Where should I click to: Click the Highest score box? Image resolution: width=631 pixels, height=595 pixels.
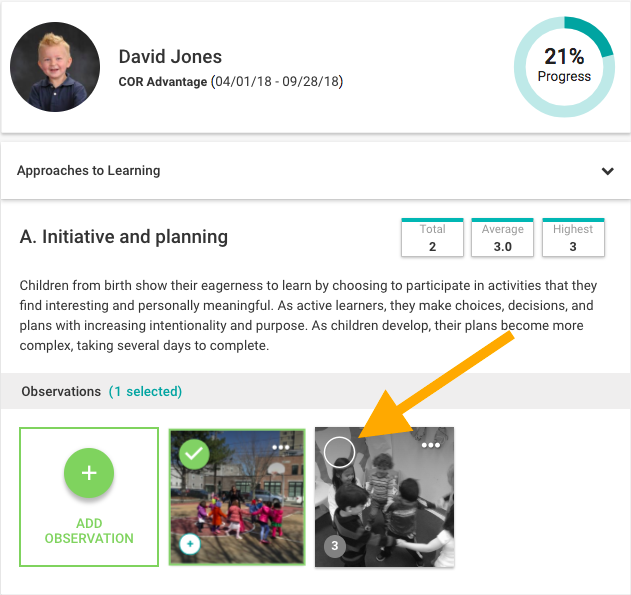point(572,237)
